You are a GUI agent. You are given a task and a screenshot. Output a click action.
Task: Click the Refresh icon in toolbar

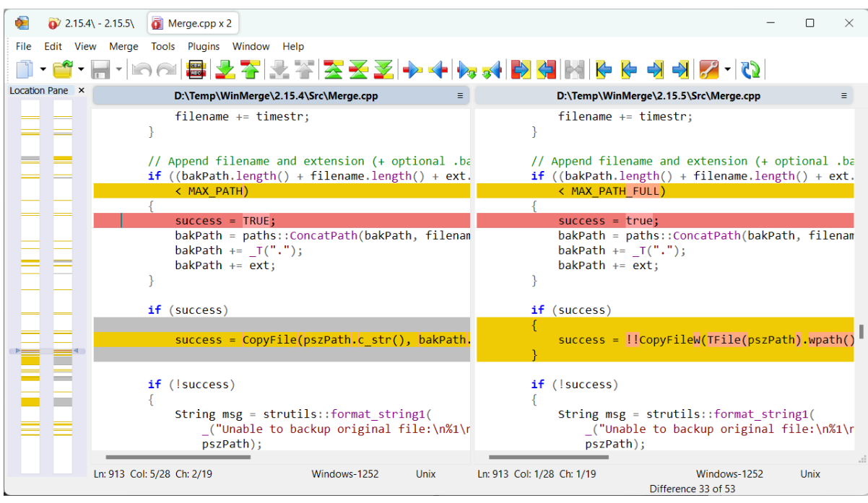pyautogui.click(x=751, y=69)
